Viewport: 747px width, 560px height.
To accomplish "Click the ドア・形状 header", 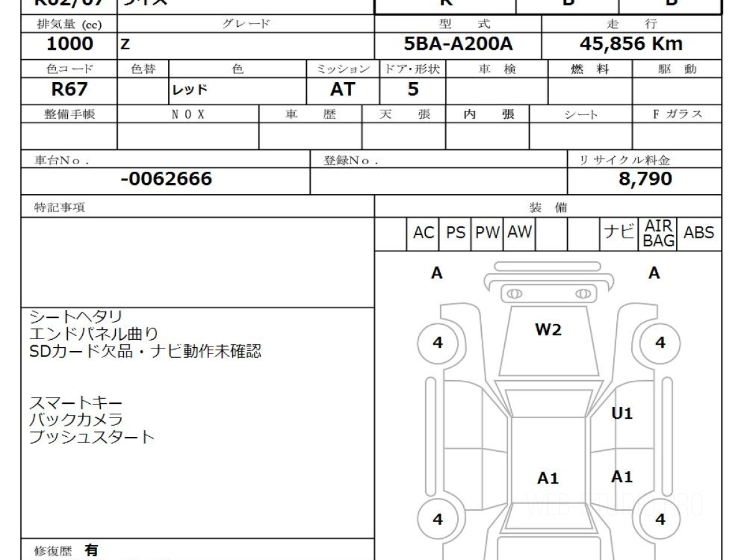I will tap(413, 70).
